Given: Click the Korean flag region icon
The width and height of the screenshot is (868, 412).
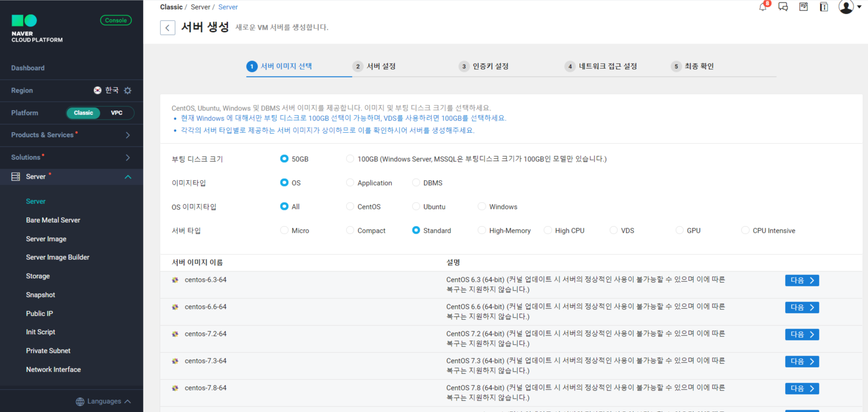Looking at the screenshot, I should coord(98,90).
